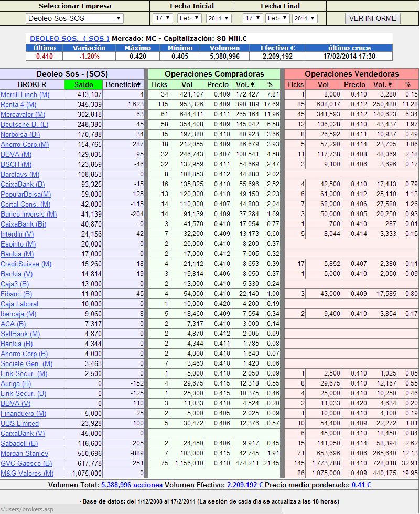Open the UBS Limited broker link
Screen dimensions: 420x514
pos(19,424)
